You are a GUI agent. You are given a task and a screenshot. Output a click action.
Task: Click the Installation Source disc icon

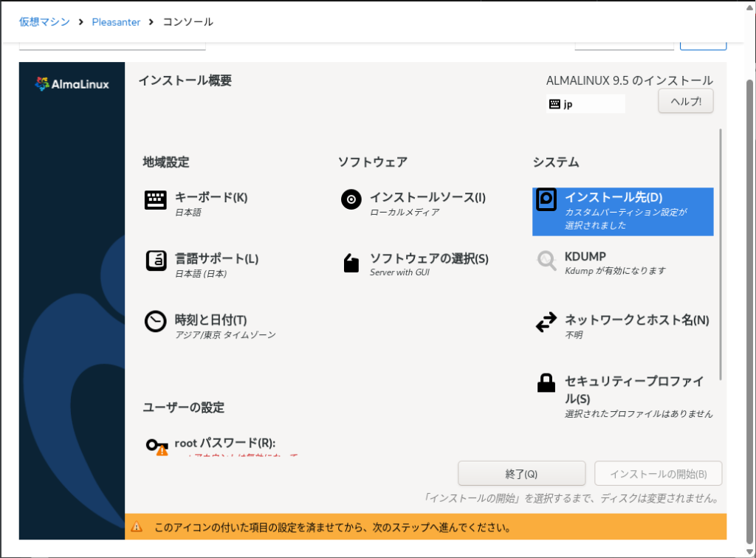pyautogui.click(x=351, y=200)
